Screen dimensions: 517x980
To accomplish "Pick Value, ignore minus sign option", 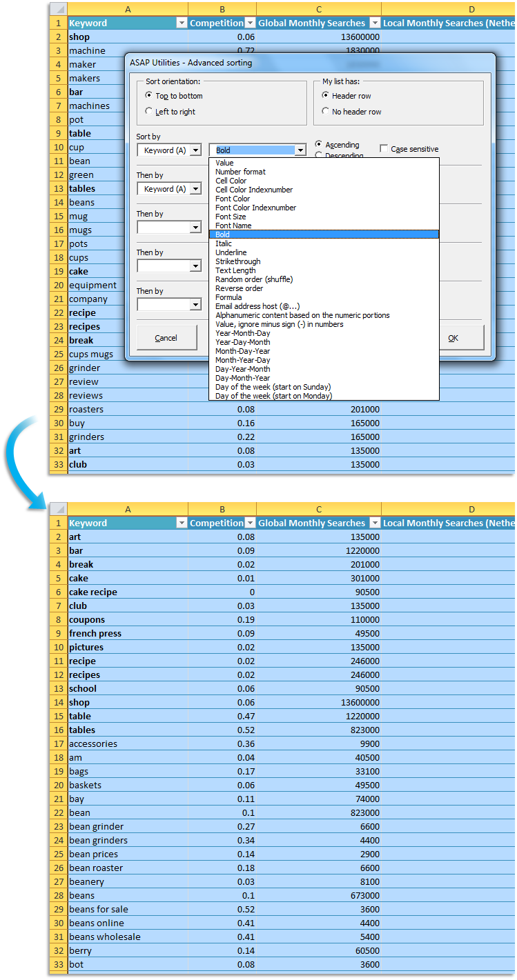I will 324,324.
